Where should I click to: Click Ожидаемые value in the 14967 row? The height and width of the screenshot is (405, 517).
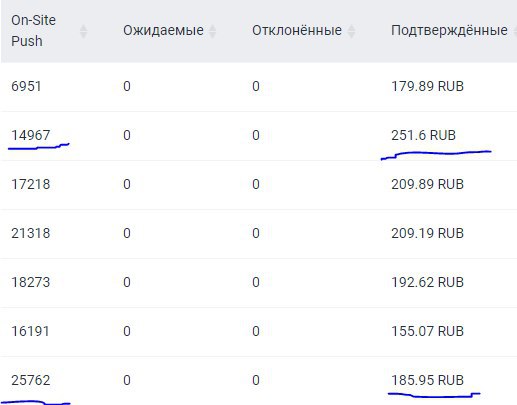[127, 135]
